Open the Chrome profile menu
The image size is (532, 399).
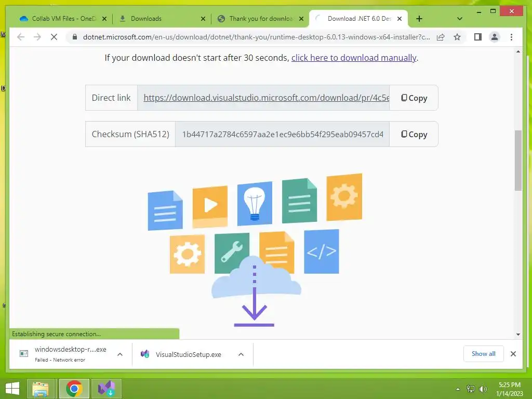495,37
